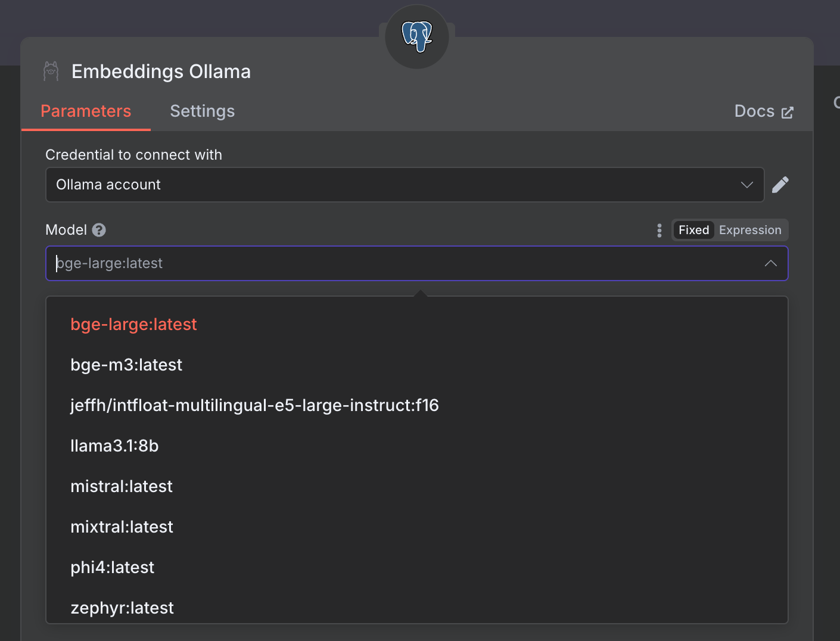The image size is (840, 641).
Task: Open the Model options three-dot menu
Action: click(x=659, y=231)
